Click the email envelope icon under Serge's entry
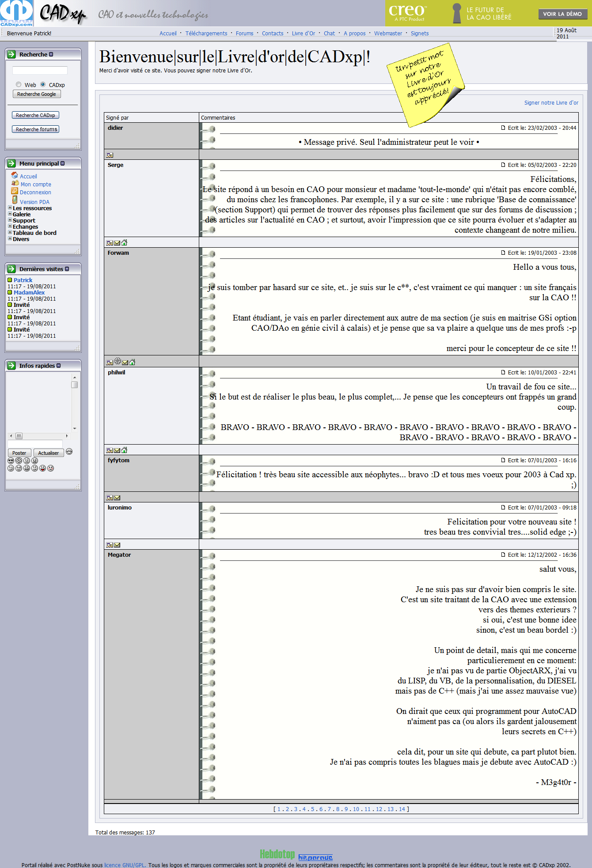 pyautogui.click(x=117, y=243)
